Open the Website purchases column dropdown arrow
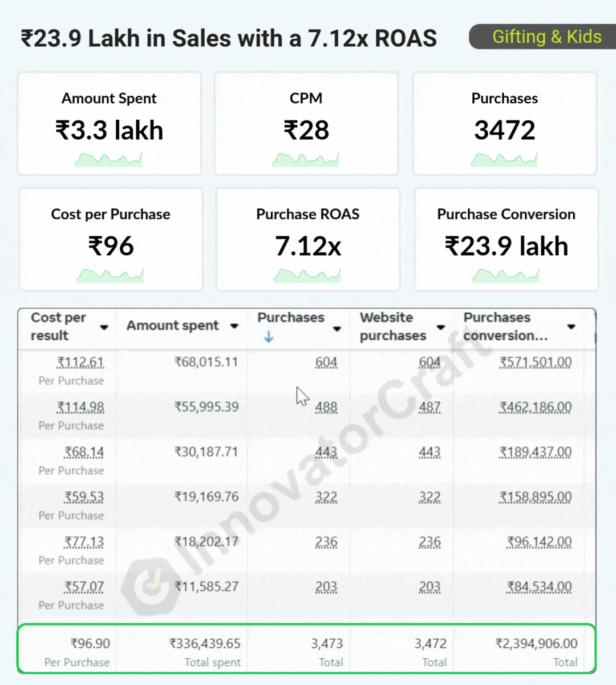616x685 pixels. click(x=440, y=327)
